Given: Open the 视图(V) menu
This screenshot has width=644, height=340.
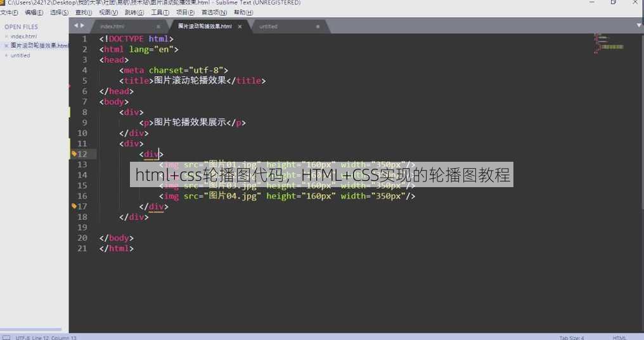Looking at the screenshot, I should 108,12.
